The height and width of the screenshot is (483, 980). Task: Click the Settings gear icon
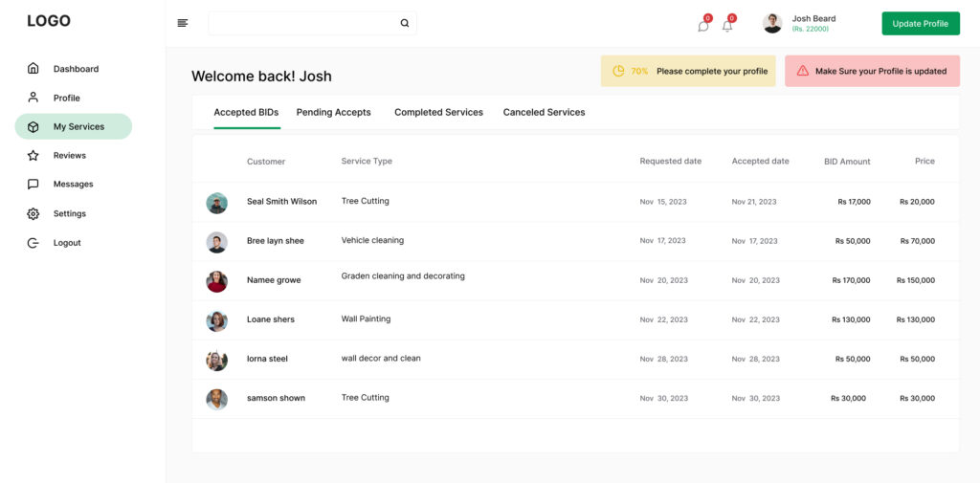coord(33,213)
